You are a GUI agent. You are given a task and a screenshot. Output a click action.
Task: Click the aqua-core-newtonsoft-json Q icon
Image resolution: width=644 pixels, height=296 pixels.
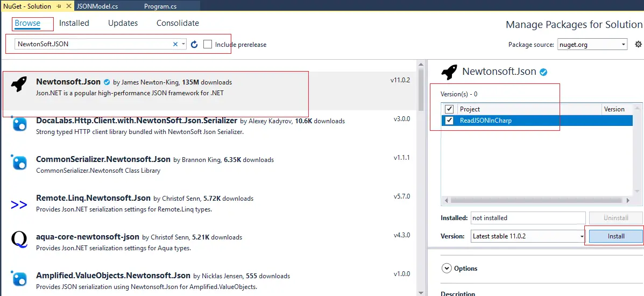[x=19, y=239]
